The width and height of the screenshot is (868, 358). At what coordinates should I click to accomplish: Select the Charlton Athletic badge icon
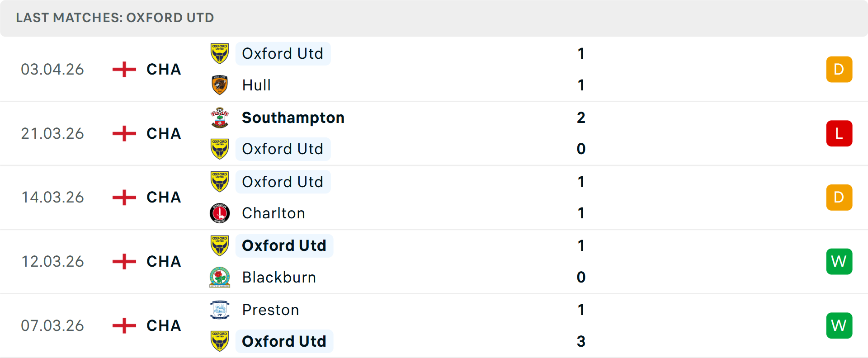[220, 213]
